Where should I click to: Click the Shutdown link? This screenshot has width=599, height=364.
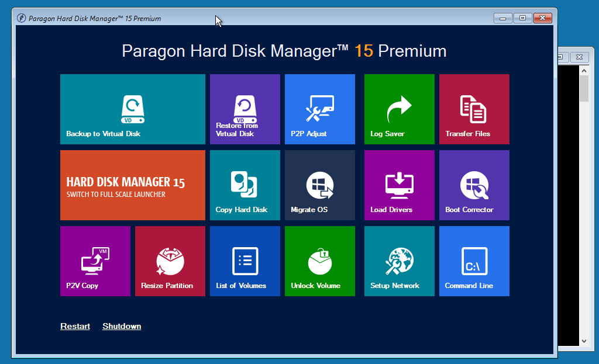pyautogui.click(x=122, y=326)
